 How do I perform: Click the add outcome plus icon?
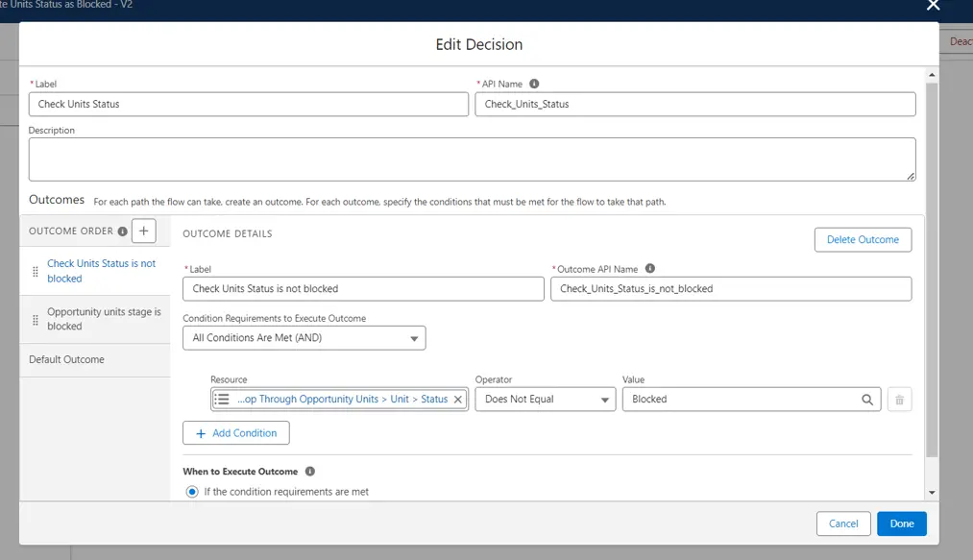point(143,231)
